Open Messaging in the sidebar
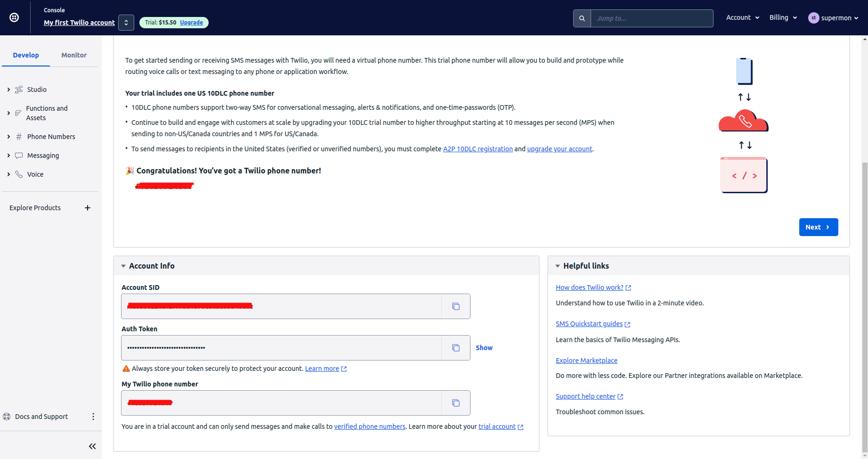The height and width of the screenshot is (459, 868). coord(43,156)
